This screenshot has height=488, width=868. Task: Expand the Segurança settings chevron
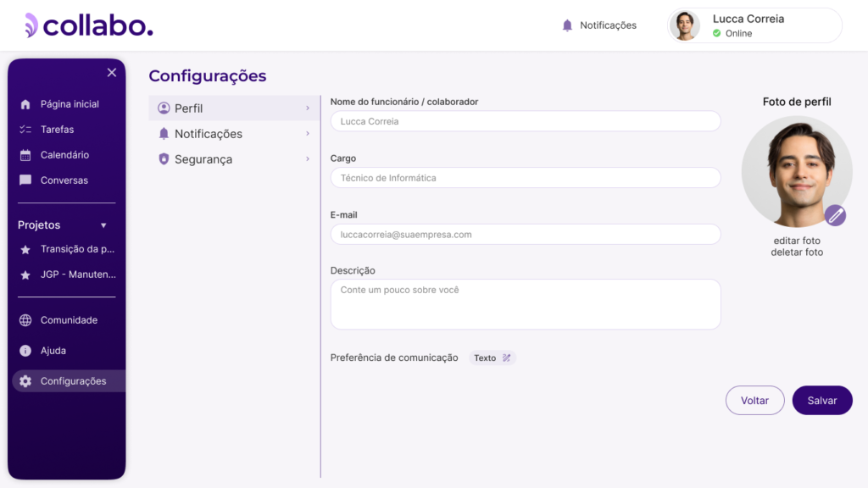(308, 159)
